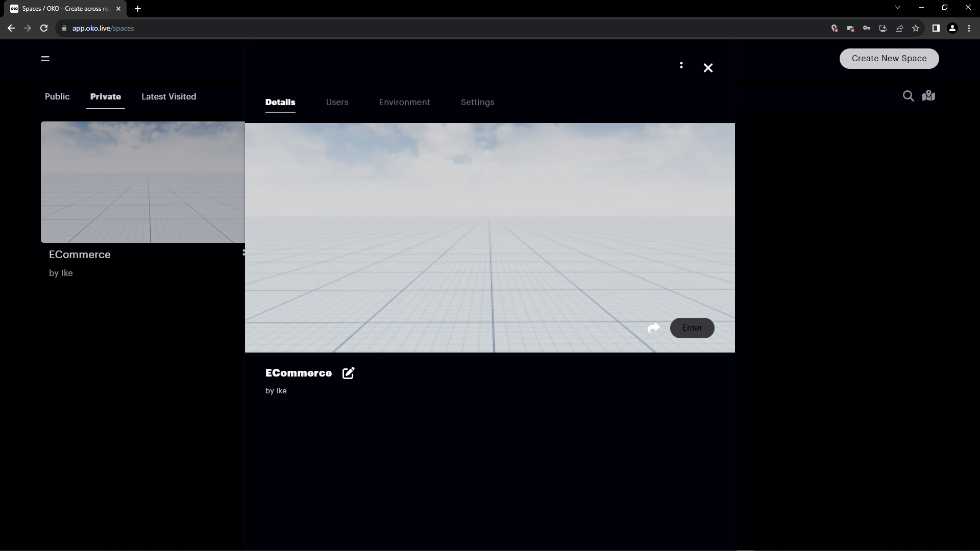This screenshot has width=980, height=551.
Task: Click Create New Space button
Action: (889, 58)
